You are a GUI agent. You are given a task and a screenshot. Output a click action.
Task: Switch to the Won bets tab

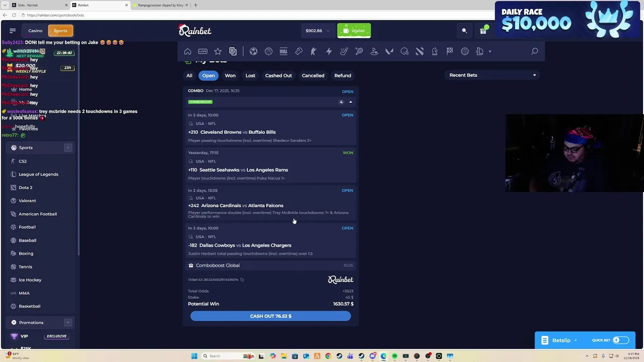point(230,75)
